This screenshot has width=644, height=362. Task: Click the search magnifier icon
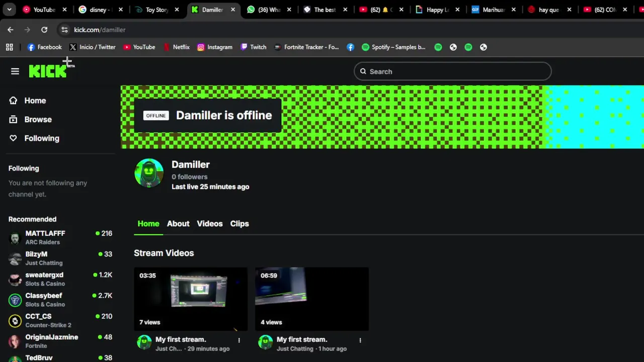[363, 71]
